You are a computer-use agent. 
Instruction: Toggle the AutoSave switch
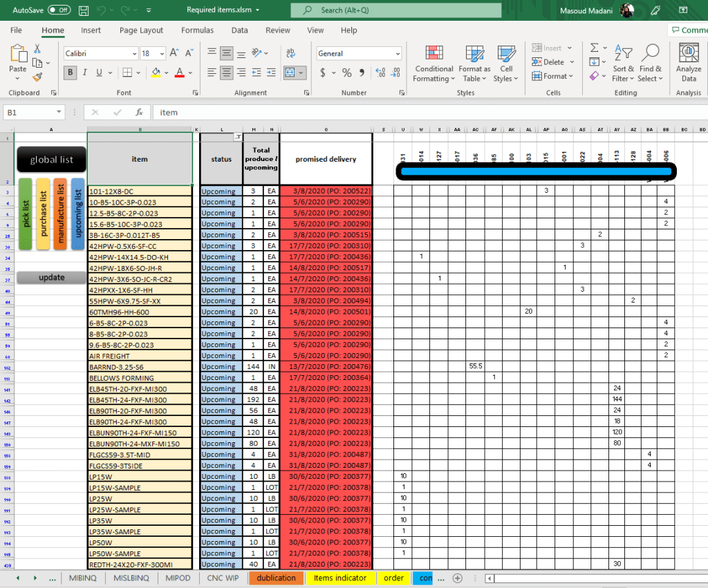coord(59,10)
